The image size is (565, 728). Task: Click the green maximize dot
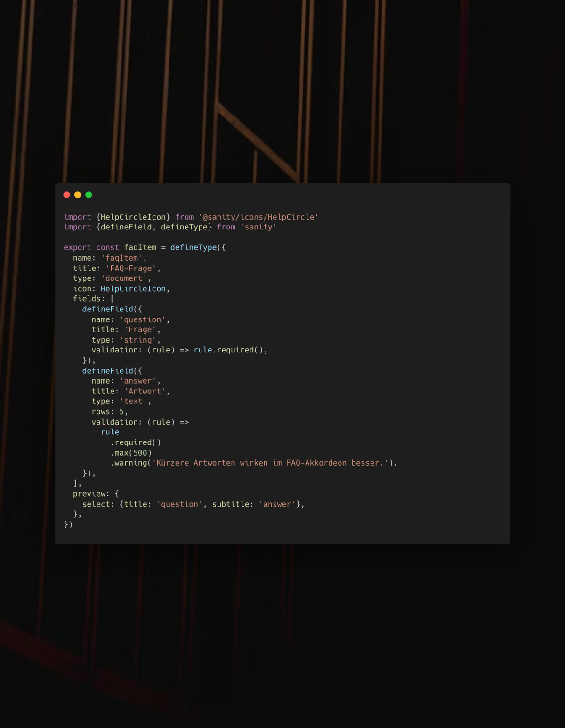pyautogui.click(x=89, y=195)
